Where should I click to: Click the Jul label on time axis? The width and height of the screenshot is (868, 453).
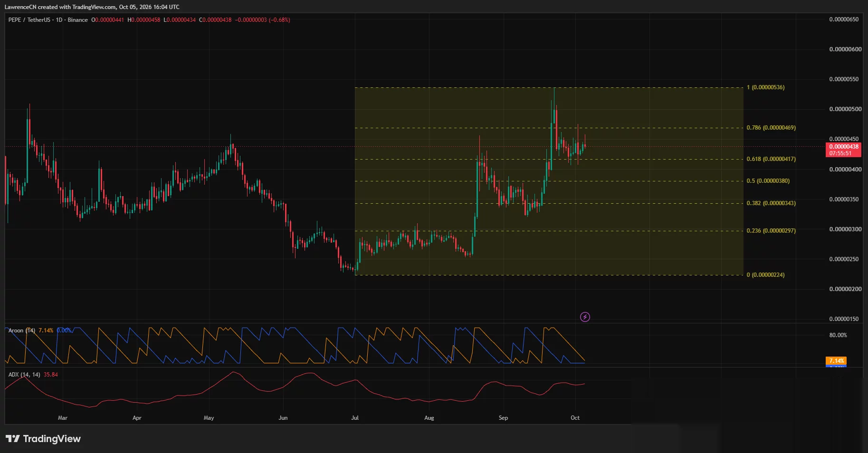(x=355, y=418)
